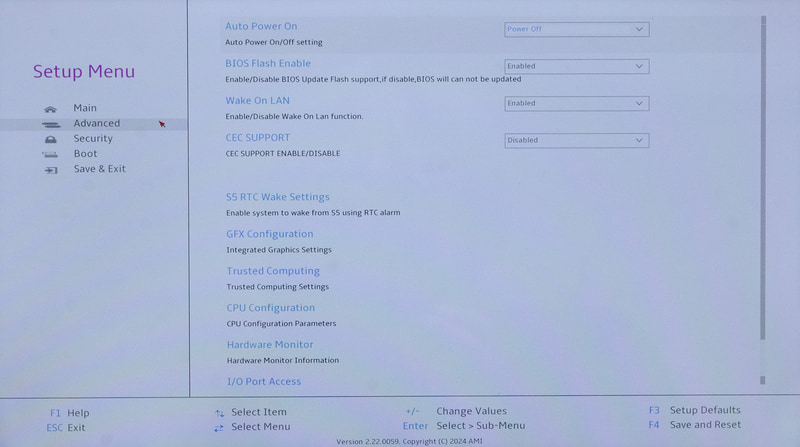Go to the Security menu

click(93, 138)
